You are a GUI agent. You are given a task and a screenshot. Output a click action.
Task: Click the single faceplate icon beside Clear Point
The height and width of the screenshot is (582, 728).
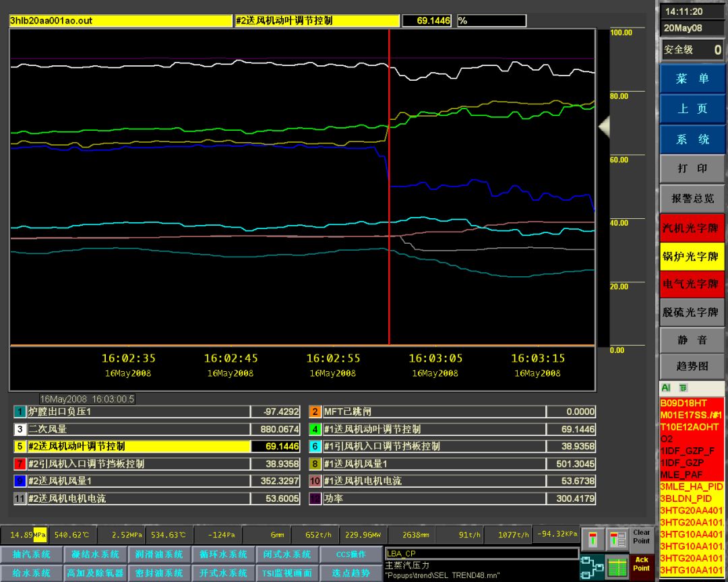coord(593,540)
